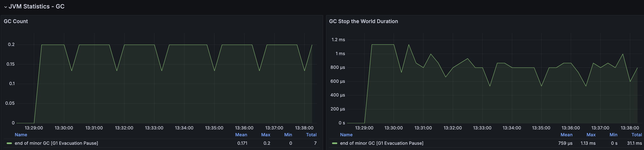Screen dimensions: 644x150
Task: Sort GC Count legend by Max
Action: (265, 135)
